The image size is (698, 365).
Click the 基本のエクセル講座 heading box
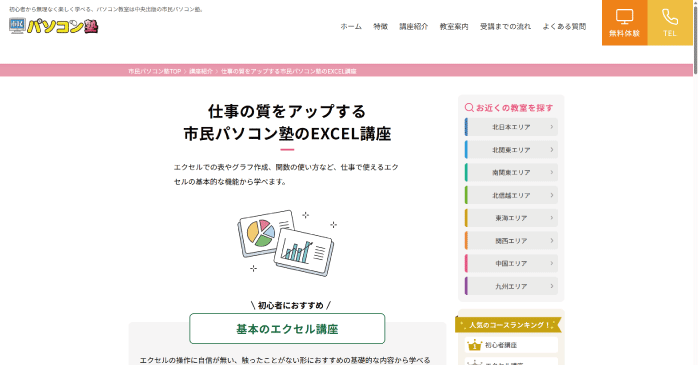[x=287, y=328]
